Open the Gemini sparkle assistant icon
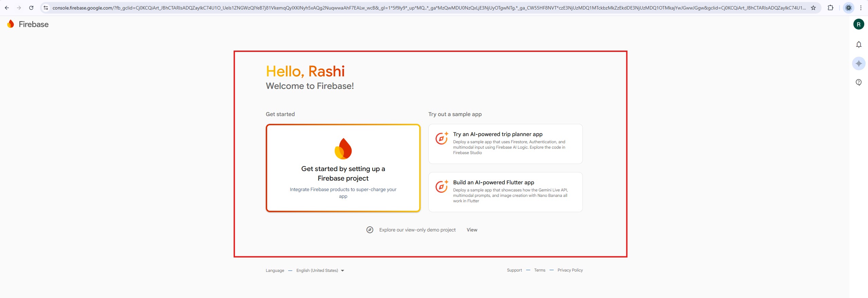The image size is (868, 298). 858,63
